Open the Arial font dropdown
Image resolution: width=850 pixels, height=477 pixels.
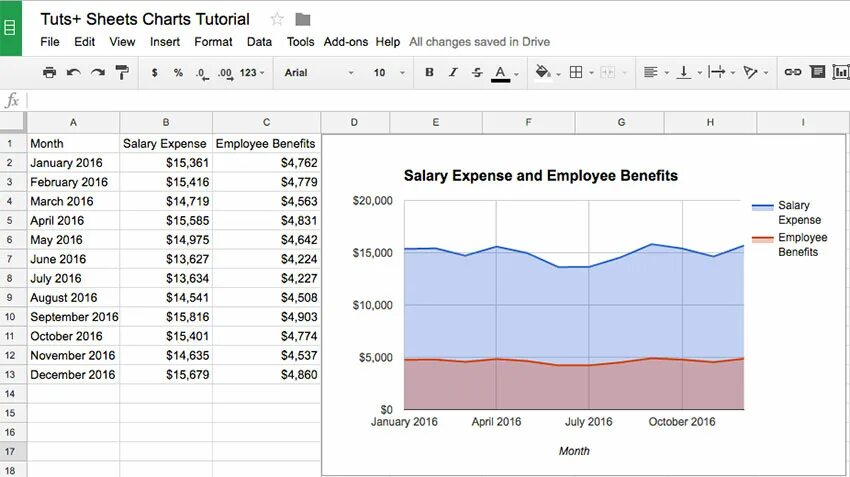click(319, 72)
